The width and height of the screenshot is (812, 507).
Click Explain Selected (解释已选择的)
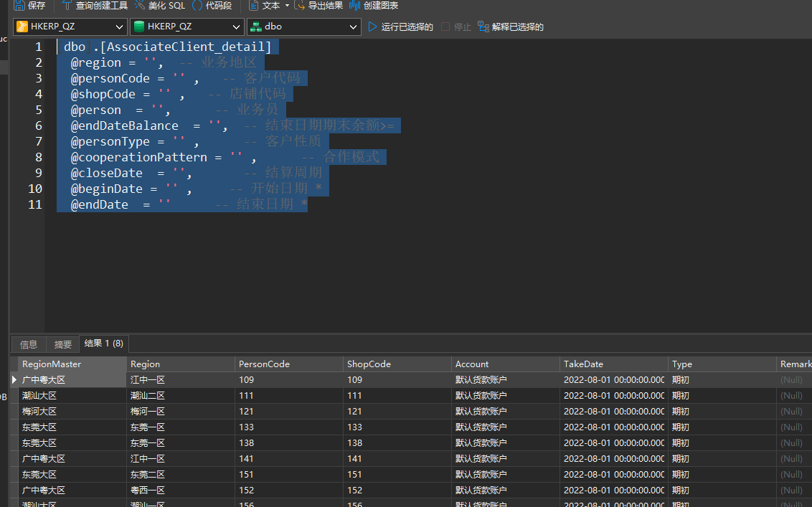point(511,27)
